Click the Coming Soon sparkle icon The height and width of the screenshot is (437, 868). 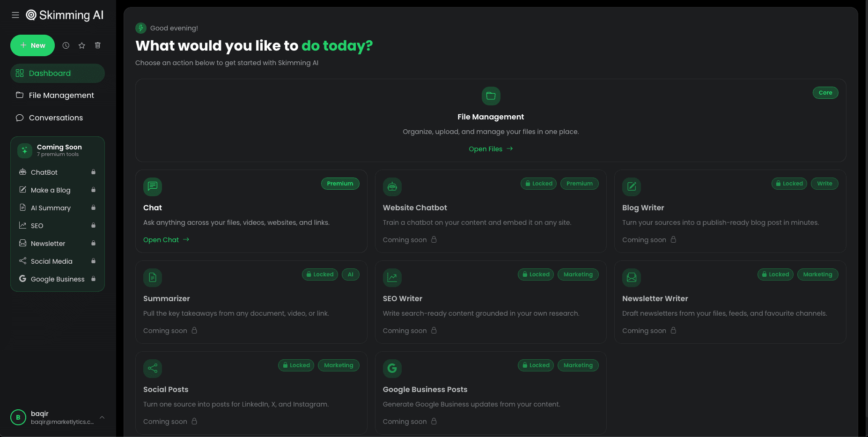click(x=25, y=150)
